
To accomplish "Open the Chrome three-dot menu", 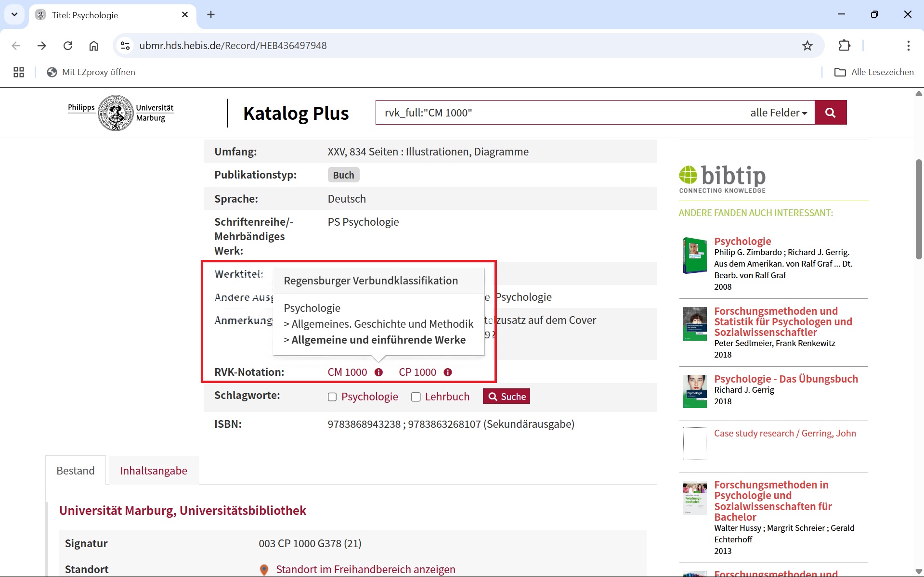I will point(908,46).
